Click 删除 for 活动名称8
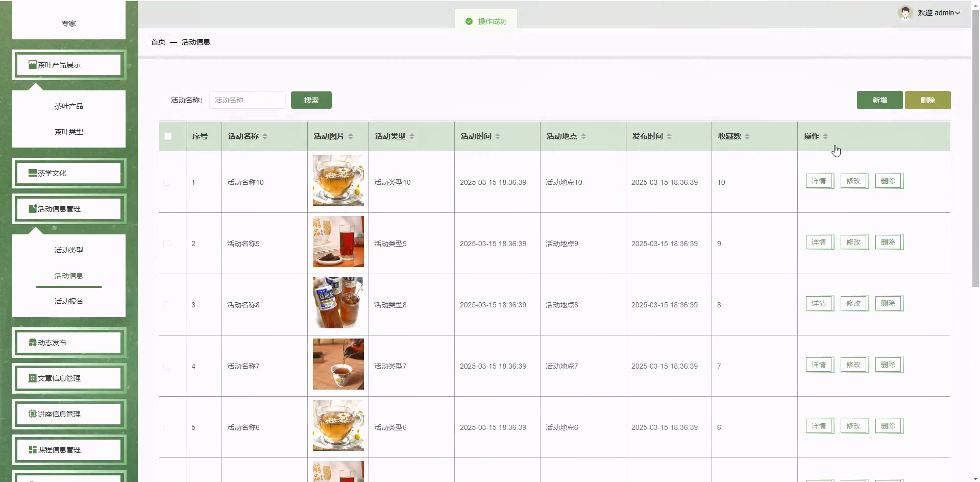Viewport: 980px width, 482px height. coord(889,303)
